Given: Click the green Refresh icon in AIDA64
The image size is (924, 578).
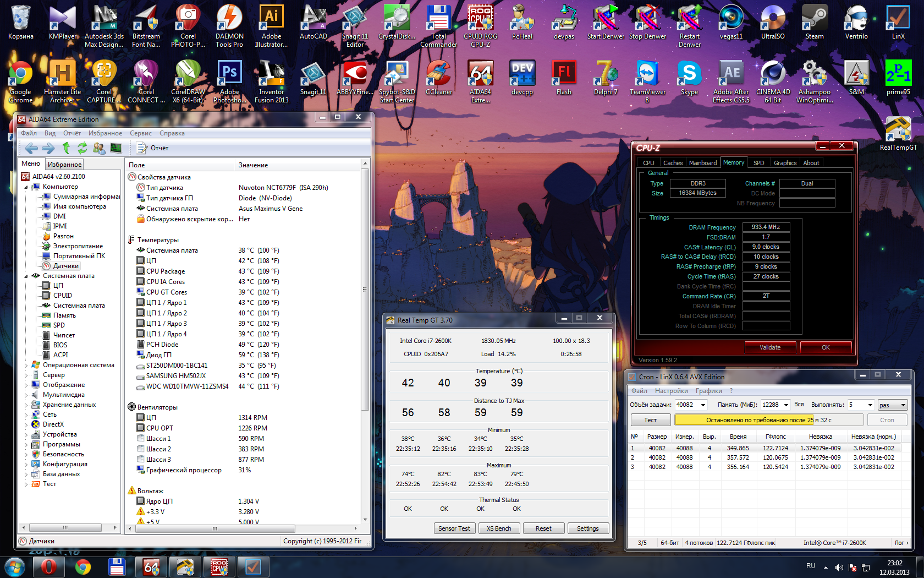Looking at the screenshot, I should (82, 148).
